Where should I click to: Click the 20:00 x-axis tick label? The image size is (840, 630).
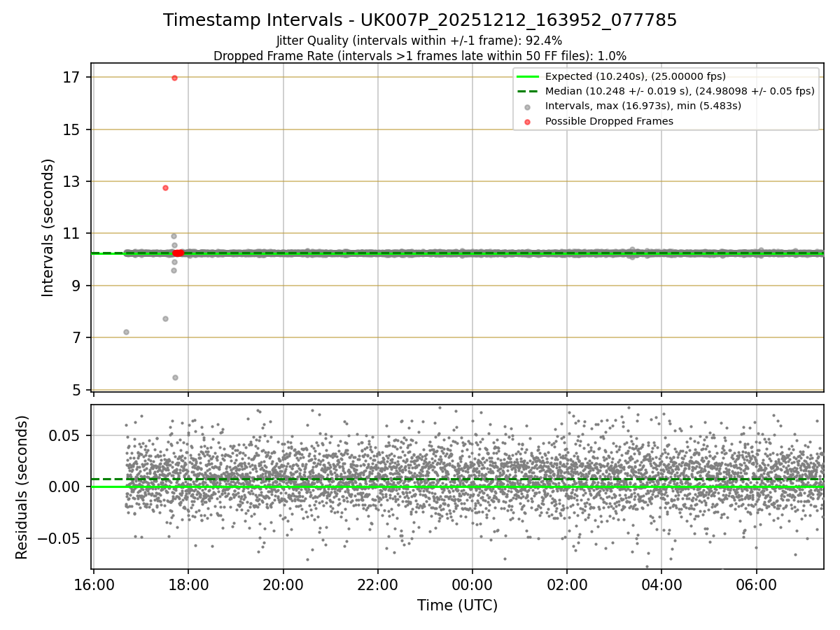coord(283,584)
